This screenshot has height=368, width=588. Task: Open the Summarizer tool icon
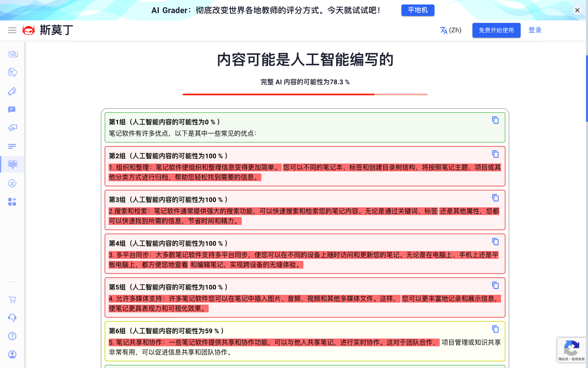coord(12,146)
